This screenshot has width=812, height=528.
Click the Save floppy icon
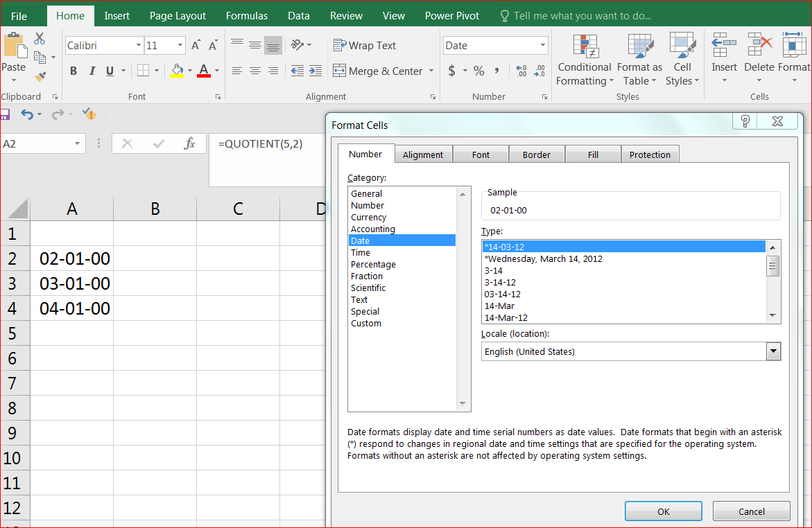(x=5, y=114)
